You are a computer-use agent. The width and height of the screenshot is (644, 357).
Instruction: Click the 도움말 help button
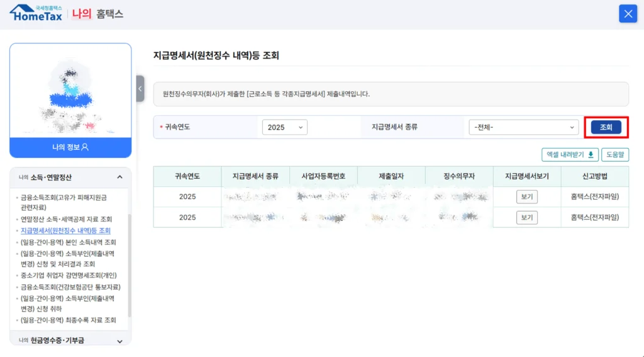[x=615, y=155]
